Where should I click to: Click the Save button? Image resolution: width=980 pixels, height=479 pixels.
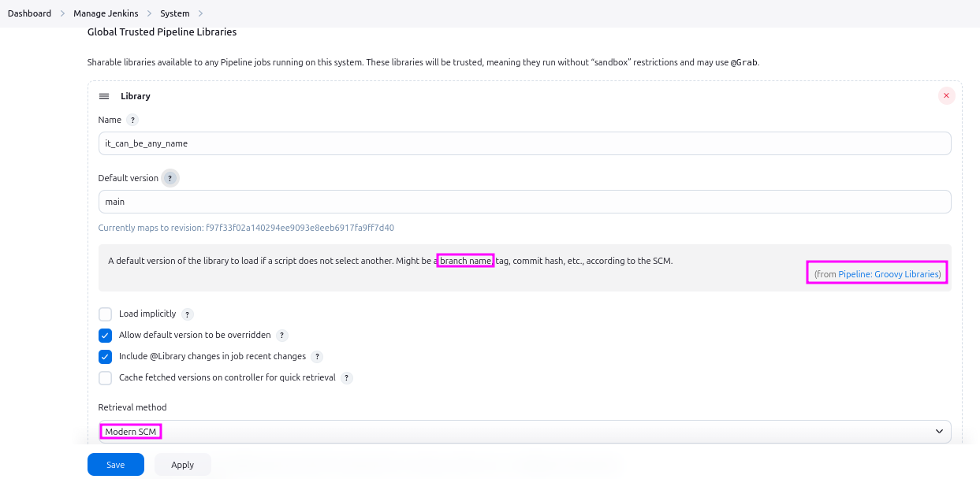point(115,465)
